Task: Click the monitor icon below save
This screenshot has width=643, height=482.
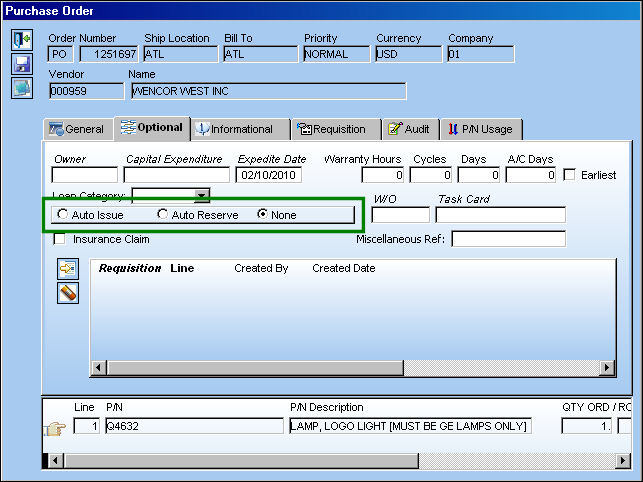Action: (x=22, y=88)
